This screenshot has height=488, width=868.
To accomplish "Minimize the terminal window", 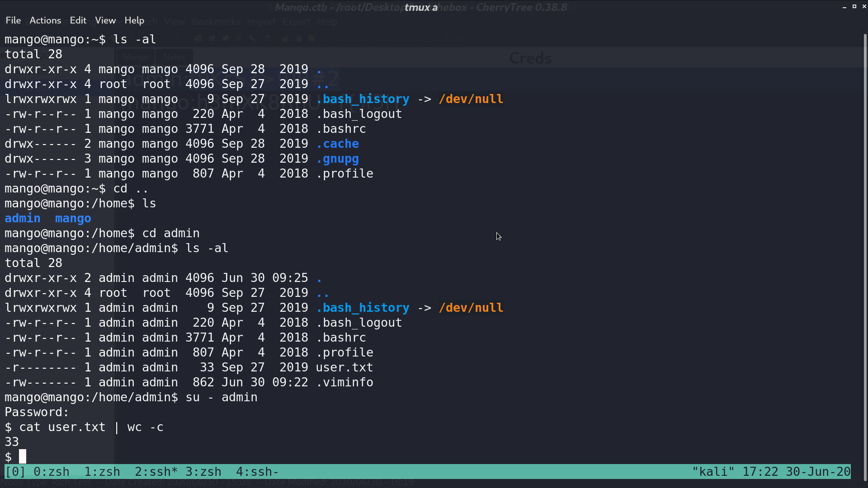I will [x=844, y=7].
